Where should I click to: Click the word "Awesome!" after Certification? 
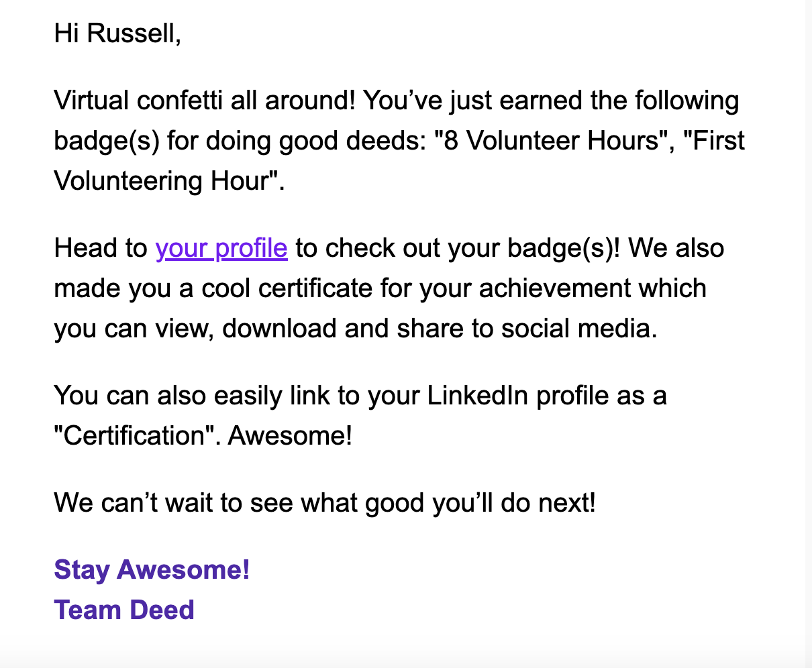click(290, 436)
